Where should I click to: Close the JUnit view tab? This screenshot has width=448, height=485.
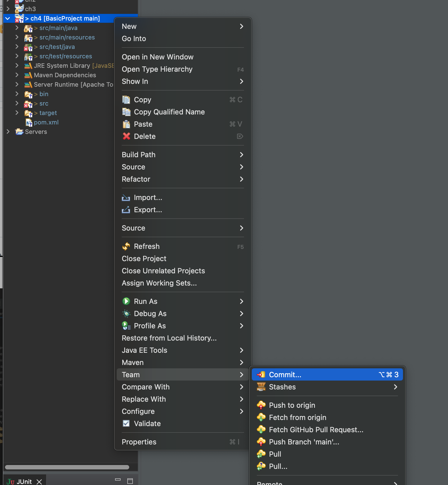tap(39, 482)
